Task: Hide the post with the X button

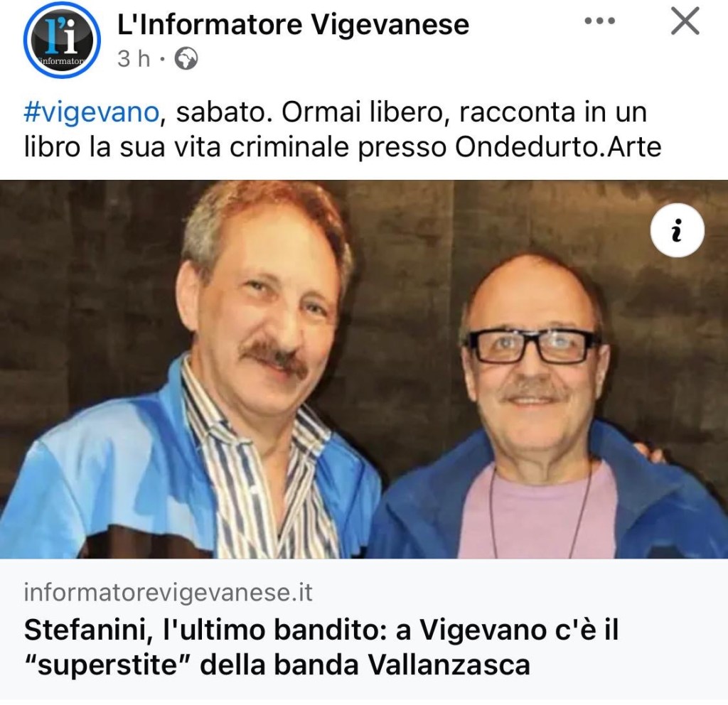Action: pos(685,21)
